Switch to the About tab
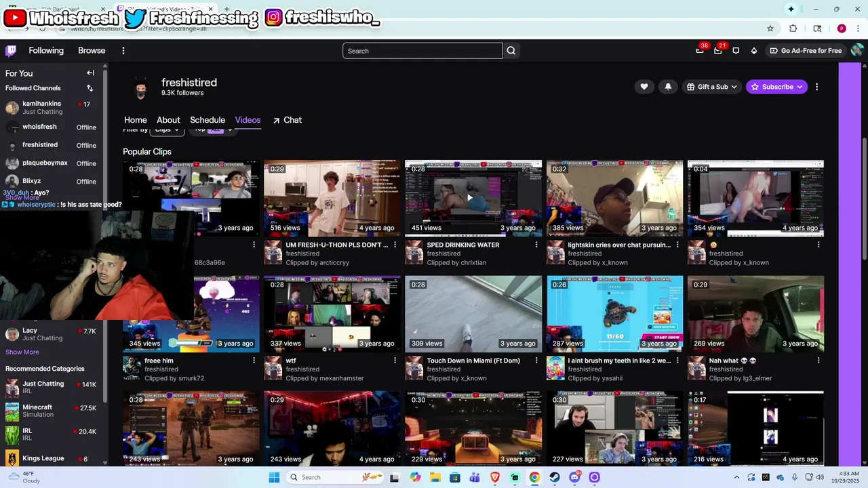868x488 pixels. (x=168, y=120)
